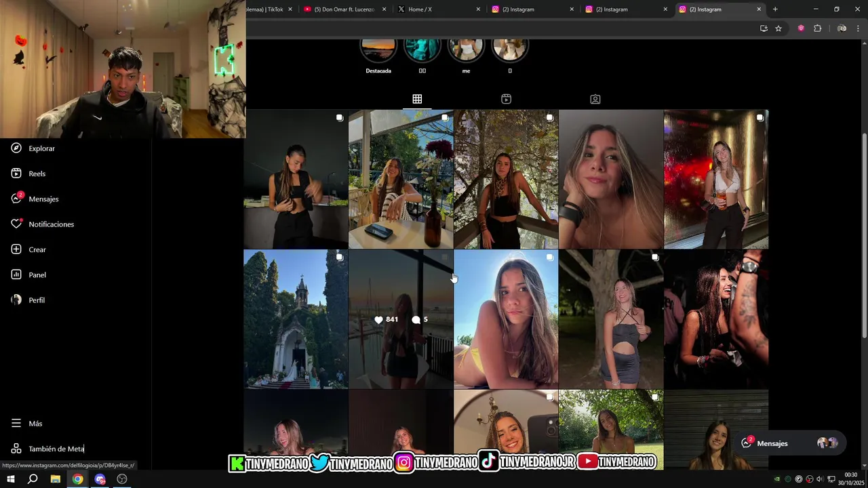Open the post with red-lit bar background
Screen dimensions: 868x488
(x=716, y=179)
